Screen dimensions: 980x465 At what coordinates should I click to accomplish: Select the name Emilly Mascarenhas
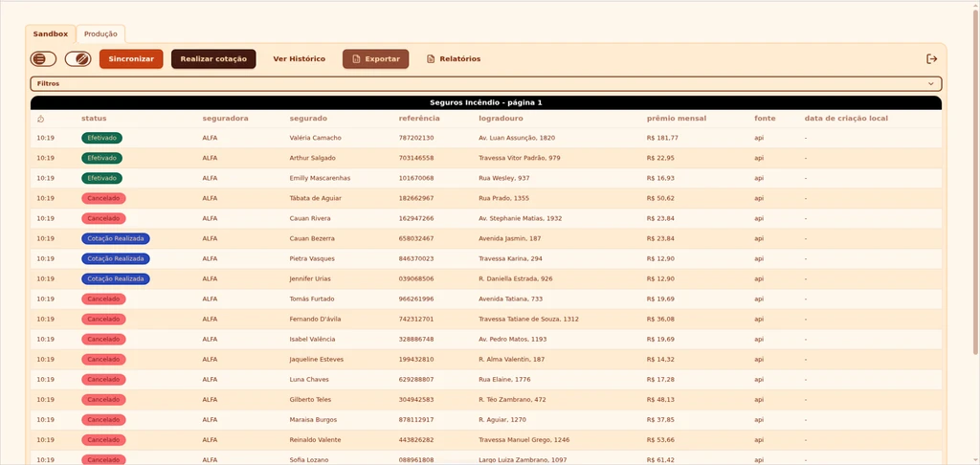point(320,178)
